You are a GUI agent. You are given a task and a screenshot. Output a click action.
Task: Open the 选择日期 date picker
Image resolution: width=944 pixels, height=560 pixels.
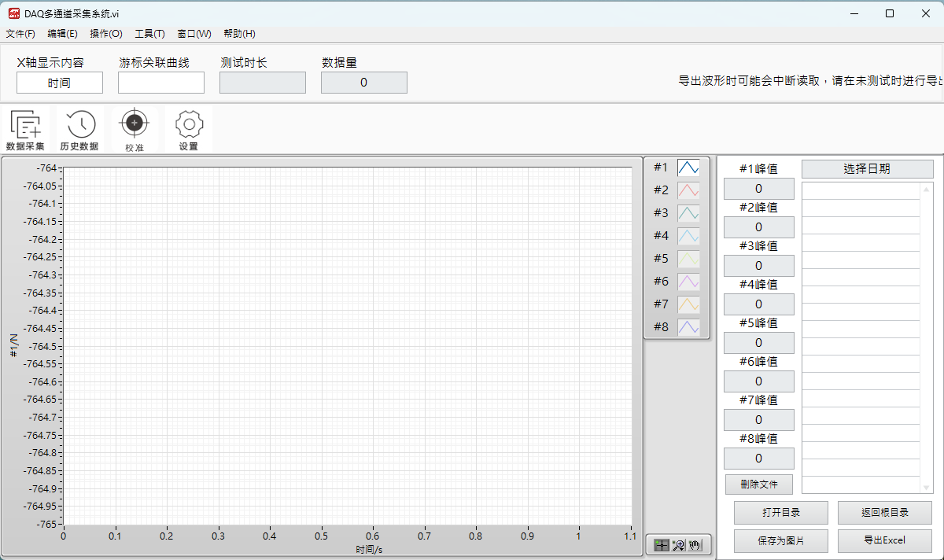(867, 168)
